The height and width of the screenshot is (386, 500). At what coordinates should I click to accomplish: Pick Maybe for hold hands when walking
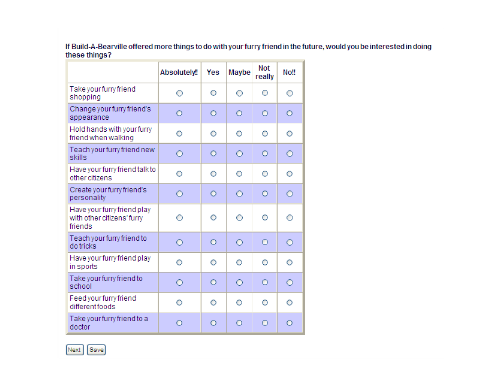pyautogui.click(x=239, y=134)
